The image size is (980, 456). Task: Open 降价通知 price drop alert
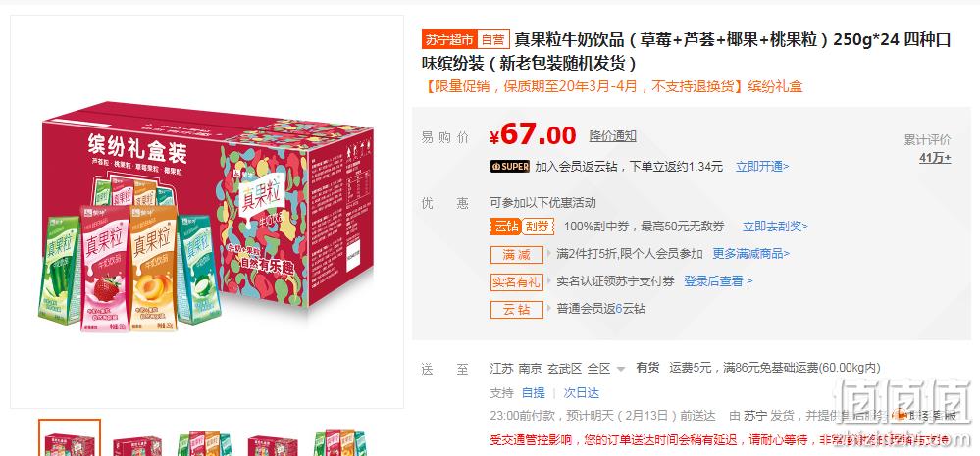(x=612, y=135)
